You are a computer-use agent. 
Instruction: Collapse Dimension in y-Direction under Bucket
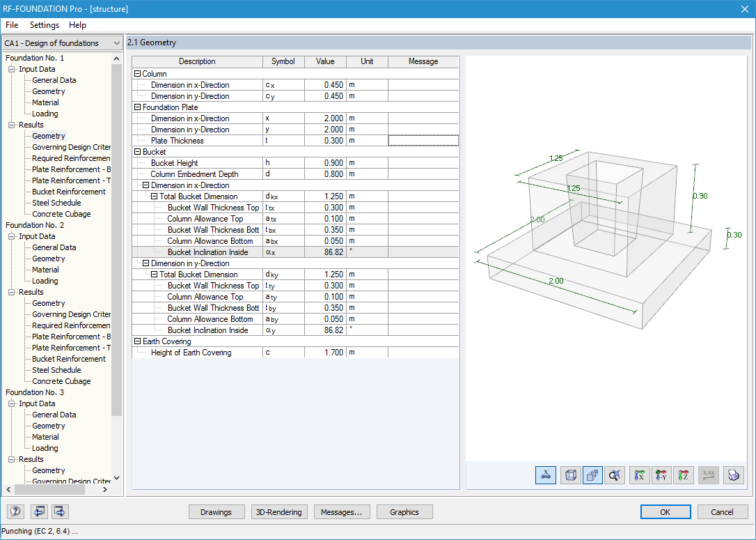pyautogui.click(x=145, y=263)
